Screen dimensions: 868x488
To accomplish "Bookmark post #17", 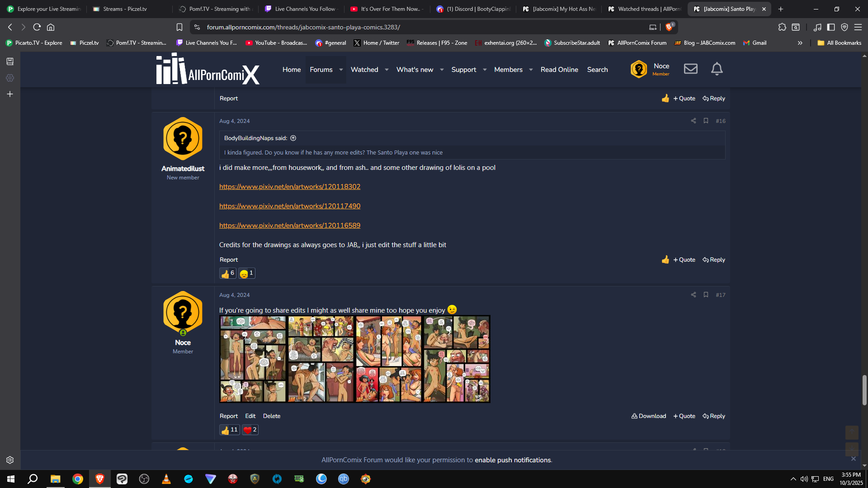I will [x=706, y=295].
